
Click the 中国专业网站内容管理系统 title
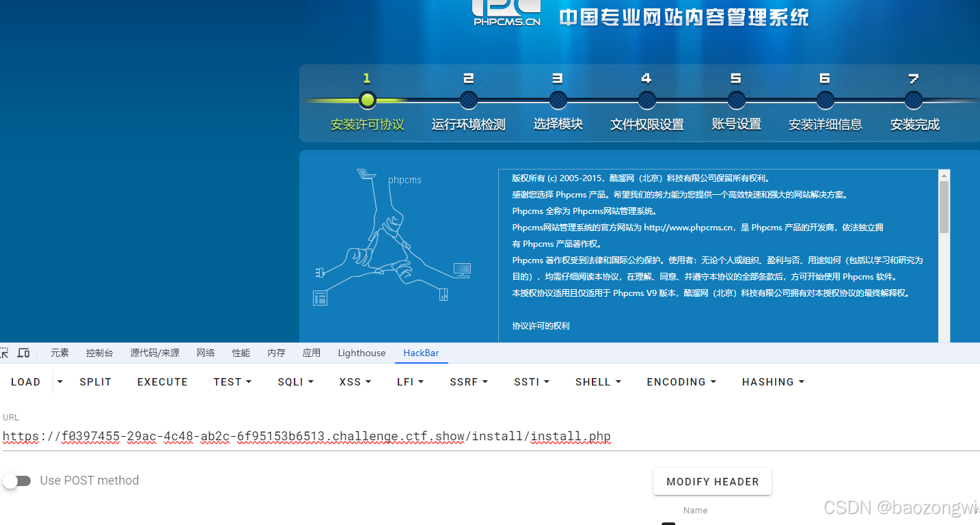[684, 17]
